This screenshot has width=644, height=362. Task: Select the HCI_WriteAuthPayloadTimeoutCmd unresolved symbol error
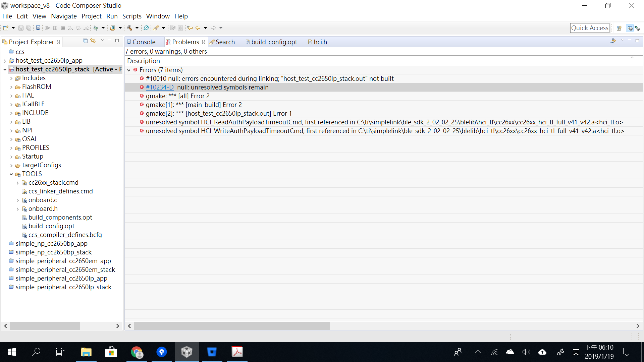(x=384, y=131)
